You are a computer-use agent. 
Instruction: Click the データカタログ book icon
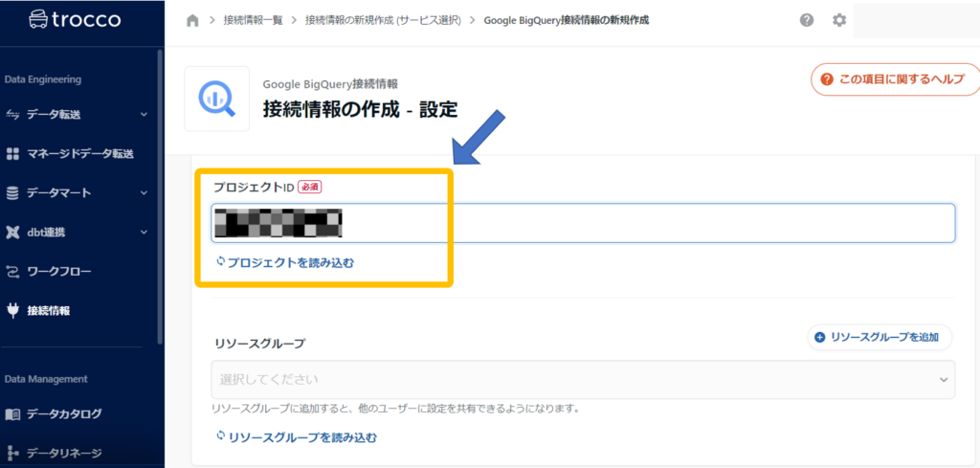12,414
